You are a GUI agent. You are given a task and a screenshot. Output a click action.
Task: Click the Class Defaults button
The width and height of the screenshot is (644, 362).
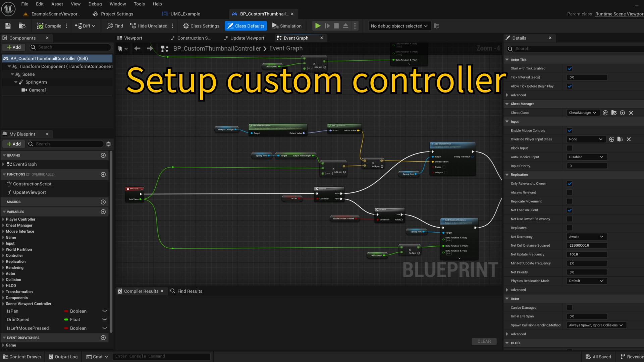[x=246, y=26]
